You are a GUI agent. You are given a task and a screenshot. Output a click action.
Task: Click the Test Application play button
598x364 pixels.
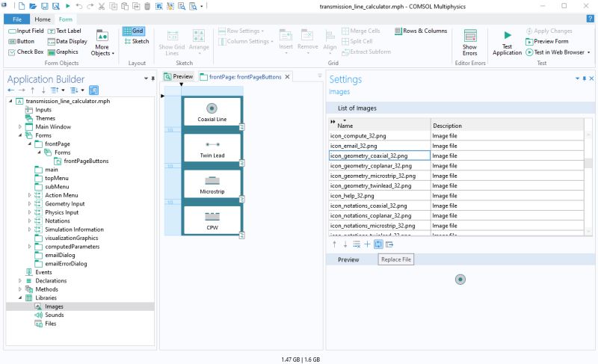click(x=507, y=43)
